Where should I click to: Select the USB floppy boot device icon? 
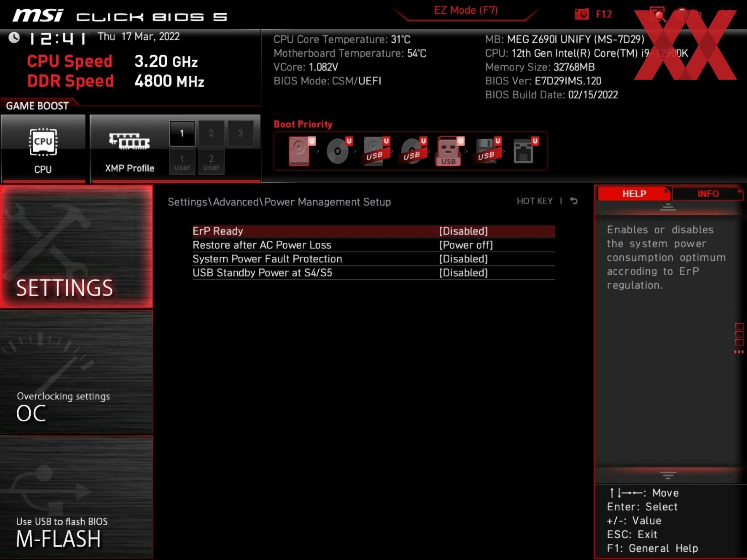(487, 151)
